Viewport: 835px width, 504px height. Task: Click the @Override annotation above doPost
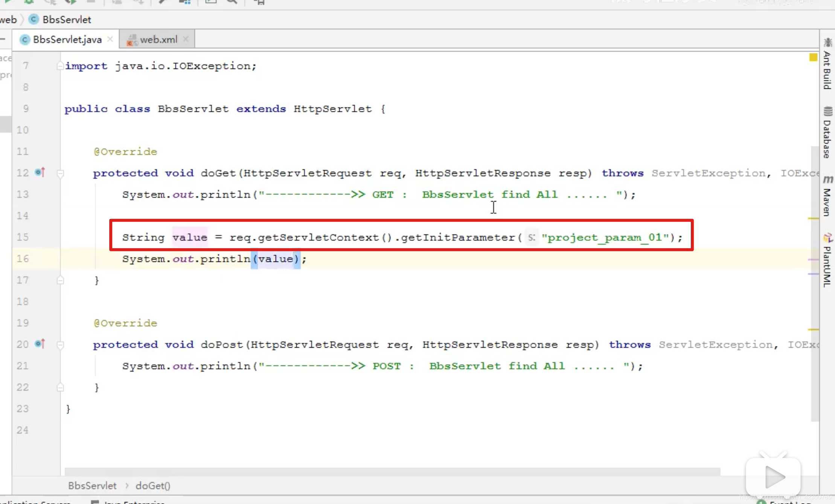125,323
